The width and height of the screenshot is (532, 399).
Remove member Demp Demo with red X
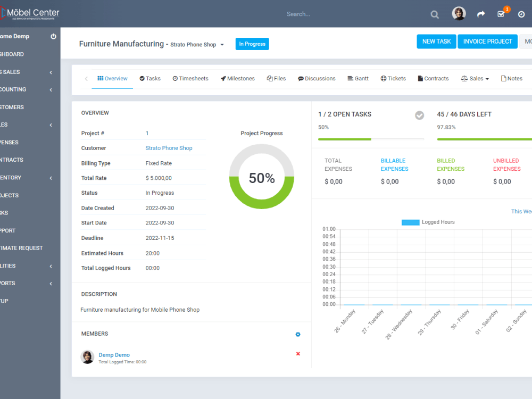tap(298, 354)
